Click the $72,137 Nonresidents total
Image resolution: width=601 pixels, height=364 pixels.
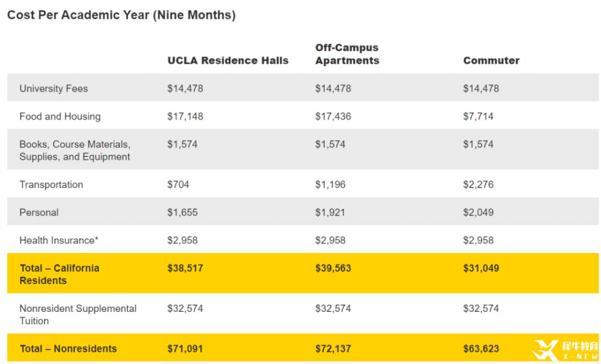(x=333, y=349)
